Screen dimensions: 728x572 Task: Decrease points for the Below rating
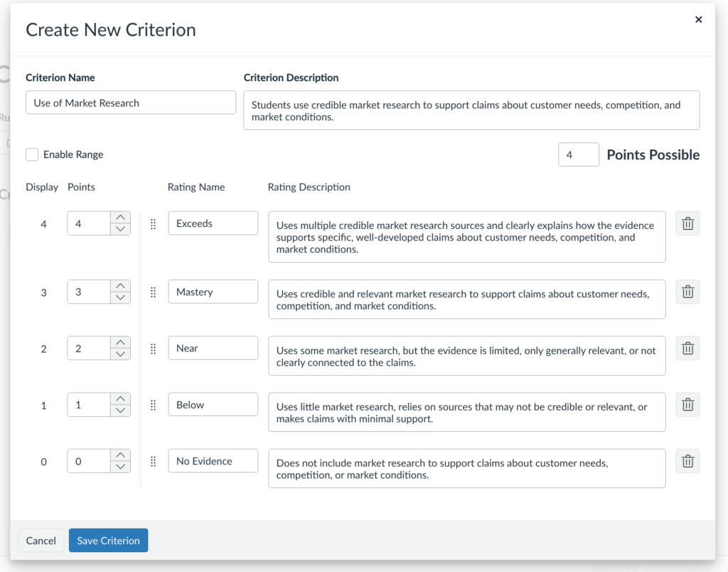[x=120, y=411]
